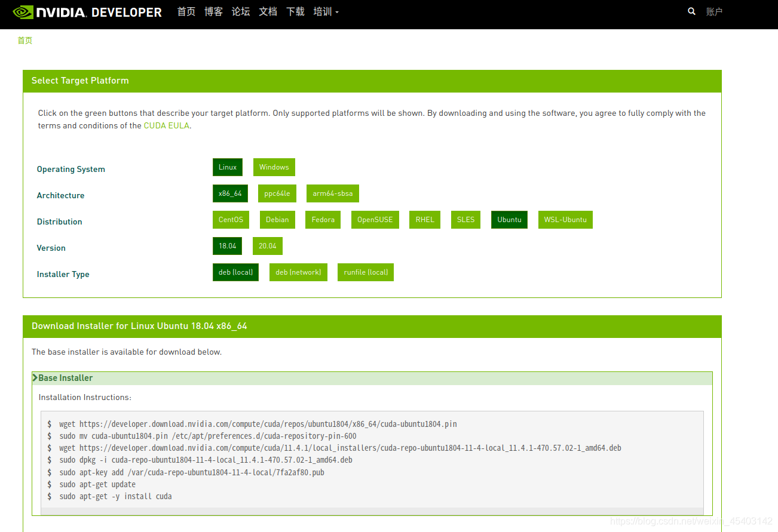Screen dimensions: 778x532
Task: Choose the x86_64 architecture
Action: coord(230,193)
